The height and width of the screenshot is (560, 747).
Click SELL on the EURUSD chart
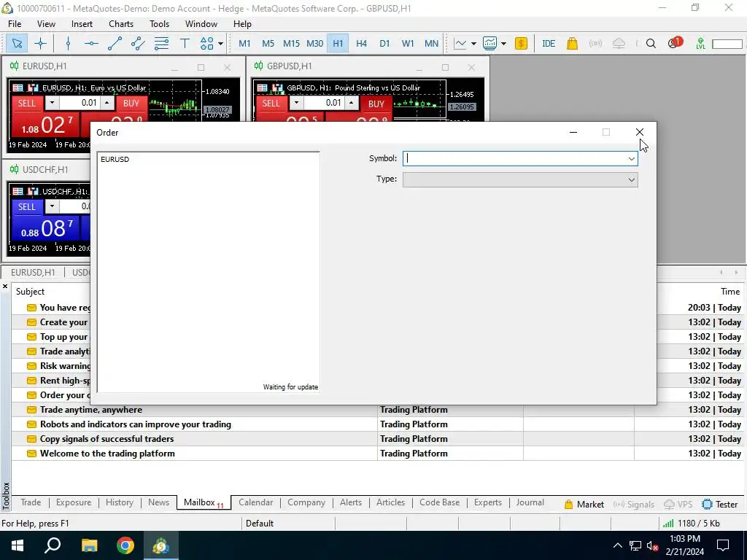tap(27, 104)
